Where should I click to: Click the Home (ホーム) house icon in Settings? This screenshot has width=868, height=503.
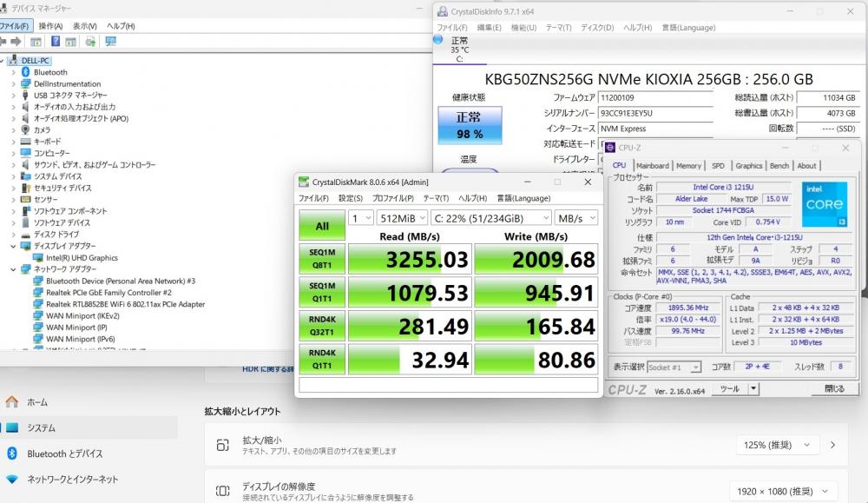tap(12, 401)
